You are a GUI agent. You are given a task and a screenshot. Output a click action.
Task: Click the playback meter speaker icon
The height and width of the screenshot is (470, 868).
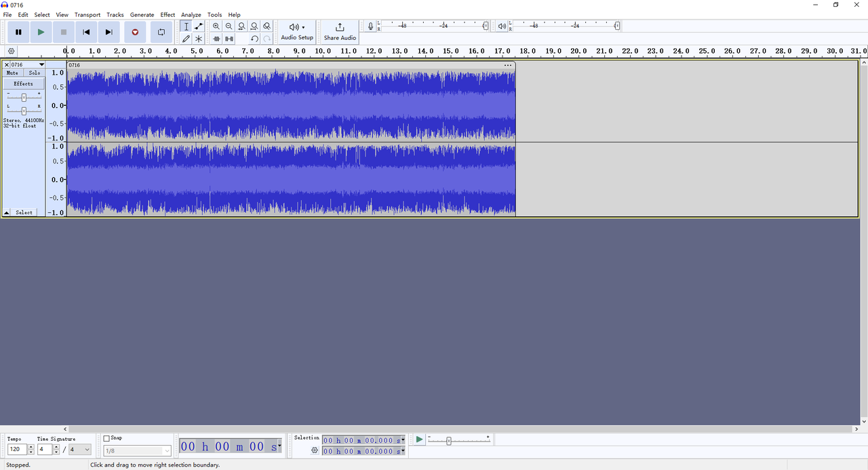(501, 26)
